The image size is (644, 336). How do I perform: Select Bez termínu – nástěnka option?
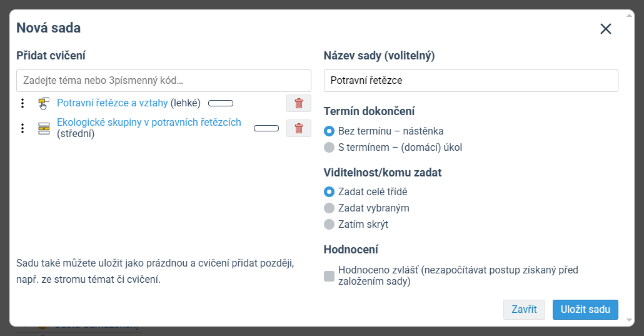pyautogui.click(x=329, y=131)
